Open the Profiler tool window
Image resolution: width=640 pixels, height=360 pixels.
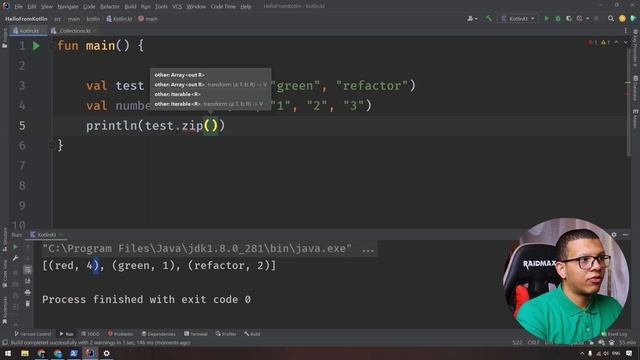[226, 334]
